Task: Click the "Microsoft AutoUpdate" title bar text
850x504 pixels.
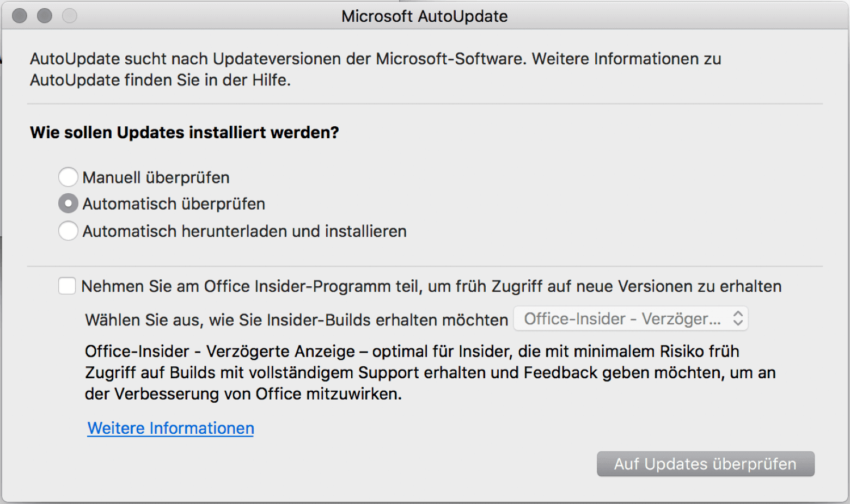Action: [x=424, y=16]
